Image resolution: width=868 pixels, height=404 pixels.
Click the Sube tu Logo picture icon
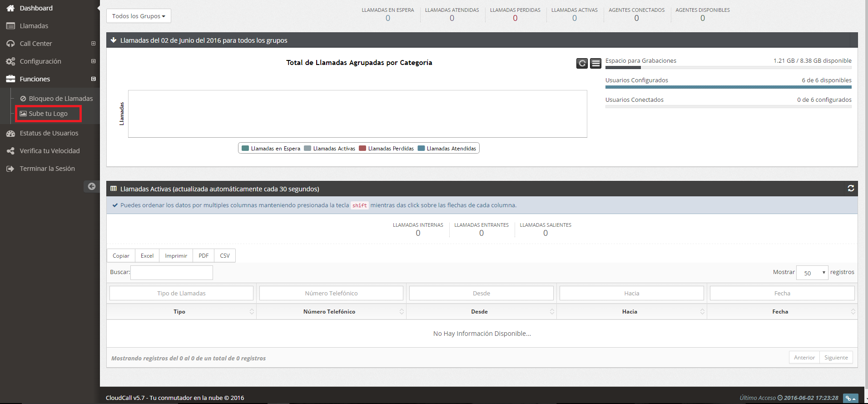(23, 114)
